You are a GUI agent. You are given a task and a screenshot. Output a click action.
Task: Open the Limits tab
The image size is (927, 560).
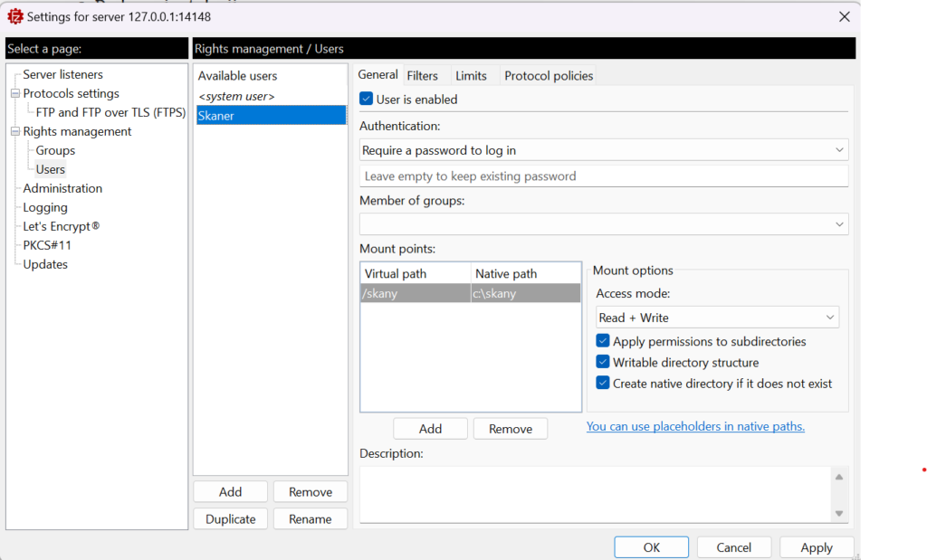click(471, 76)
